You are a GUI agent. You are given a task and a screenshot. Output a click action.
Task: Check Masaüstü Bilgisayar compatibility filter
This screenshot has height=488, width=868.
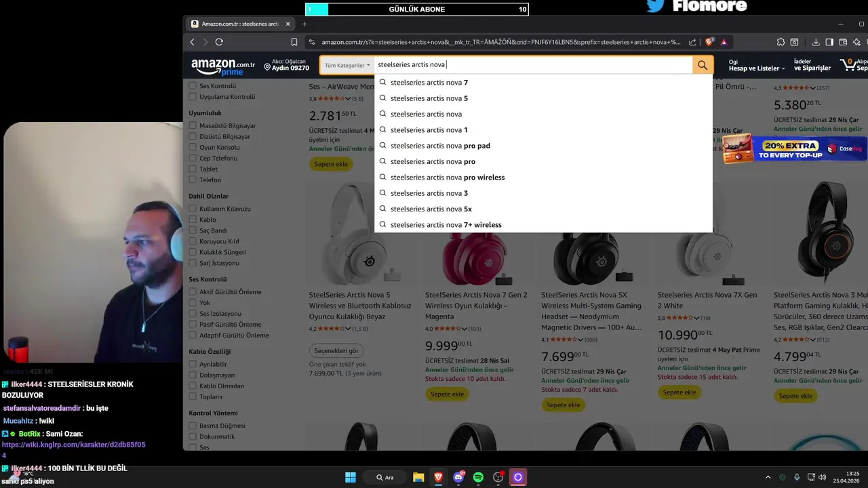pyautogui.click(x=193, y=125)
